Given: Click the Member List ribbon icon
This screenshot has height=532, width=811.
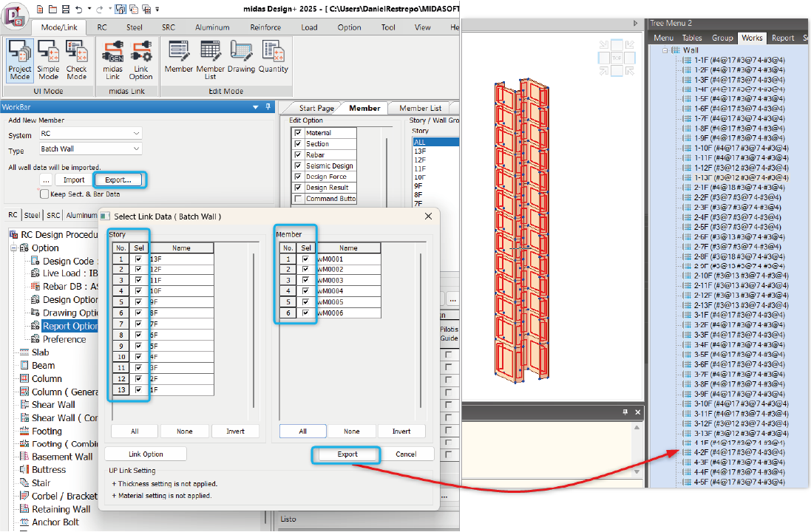Looking at the screenshot, I should point(211,60).
